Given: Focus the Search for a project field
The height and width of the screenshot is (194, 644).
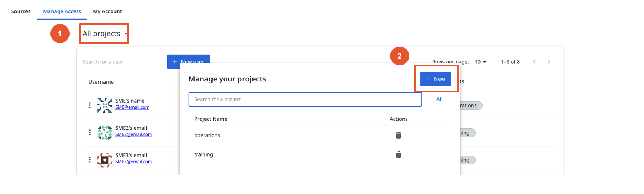Looking at the screenshot, I should (305, 99).
